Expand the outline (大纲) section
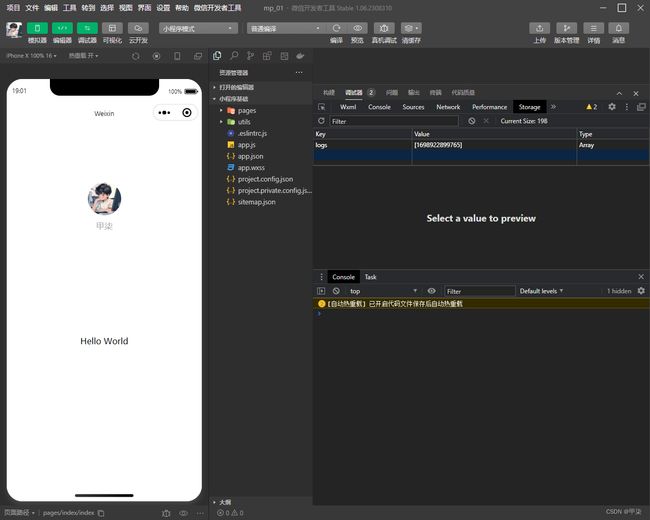650x520 pixels. coord(260,502)
